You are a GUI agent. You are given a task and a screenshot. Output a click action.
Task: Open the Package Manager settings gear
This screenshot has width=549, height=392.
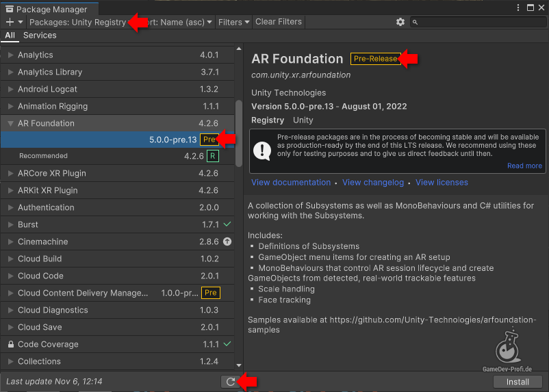click(400, 22)
